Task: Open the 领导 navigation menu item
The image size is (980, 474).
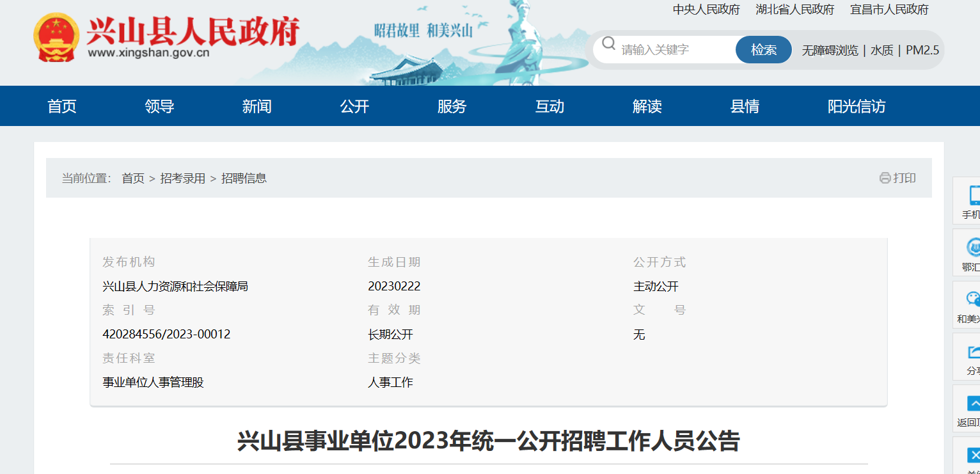Action: [x=159, y=106]
